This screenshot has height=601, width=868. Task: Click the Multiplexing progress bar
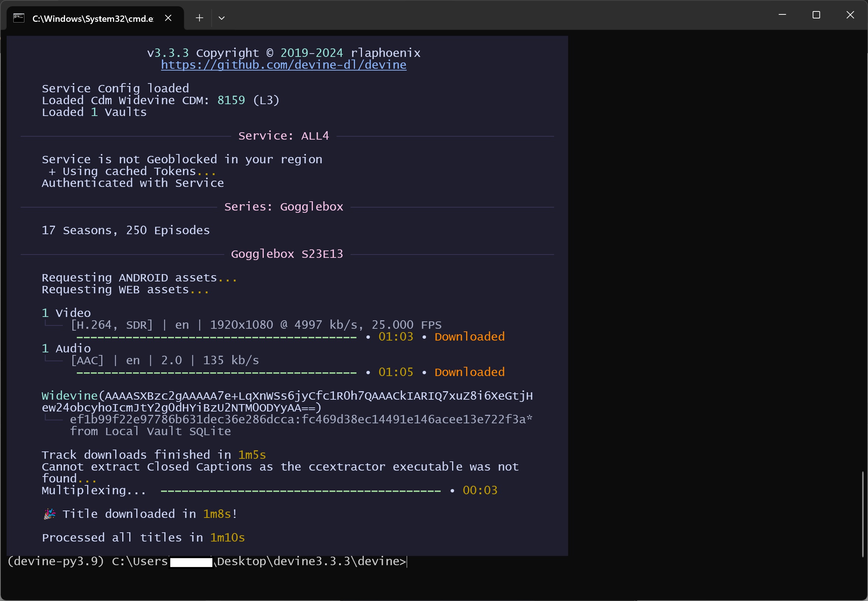(301, 491)
